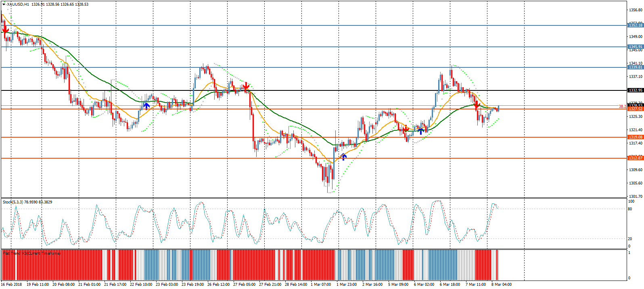Select the 1345.91 blue price label
This screenshot has height=289, width=644.
click(x=635, y=47)
